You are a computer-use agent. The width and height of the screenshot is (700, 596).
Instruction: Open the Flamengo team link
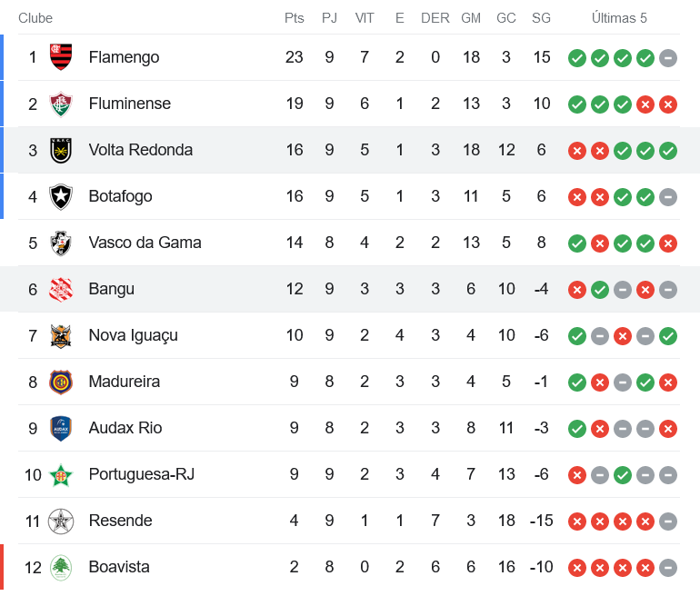pyautogui.click(x=124, y=57)
